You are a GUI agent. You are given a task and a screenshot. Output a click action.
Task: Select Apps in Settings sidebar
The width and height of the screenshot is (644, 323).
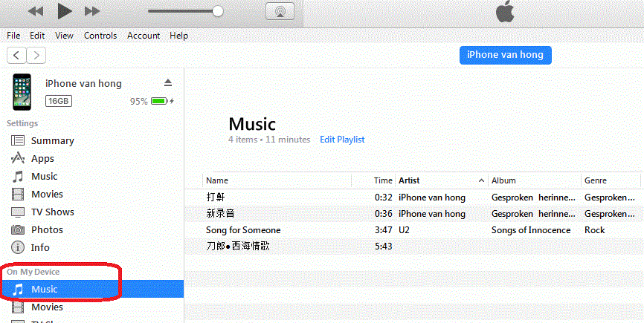42,158
